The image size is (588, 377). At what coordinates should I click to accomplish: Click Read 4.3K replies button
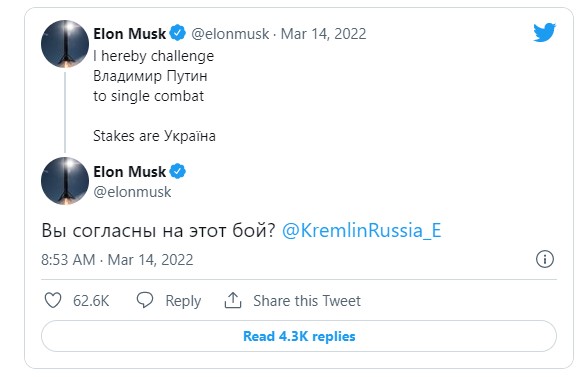[x=299, y=336]
